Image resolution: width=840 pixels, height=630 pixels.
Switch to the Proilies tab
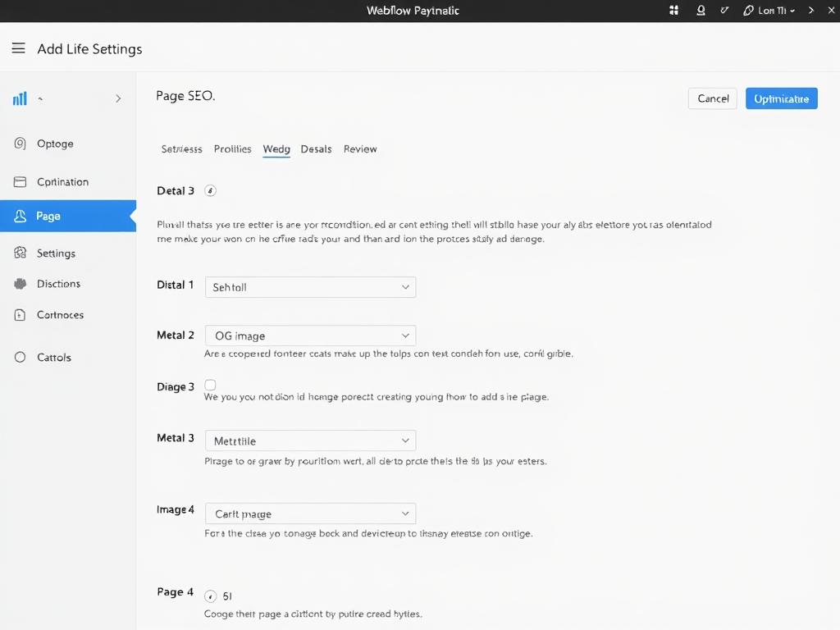click(232, 149)
